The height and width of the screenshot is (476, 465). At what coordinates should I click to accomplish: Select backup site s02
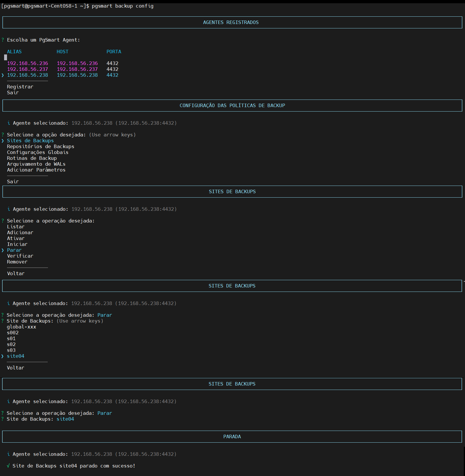click(x=11, y=344)
